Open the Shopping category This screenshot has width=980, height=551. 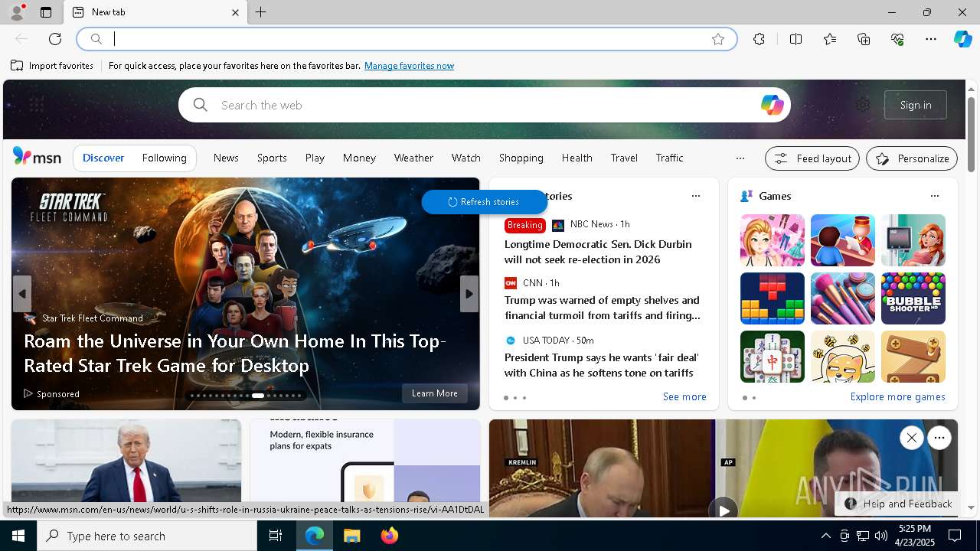521,158
